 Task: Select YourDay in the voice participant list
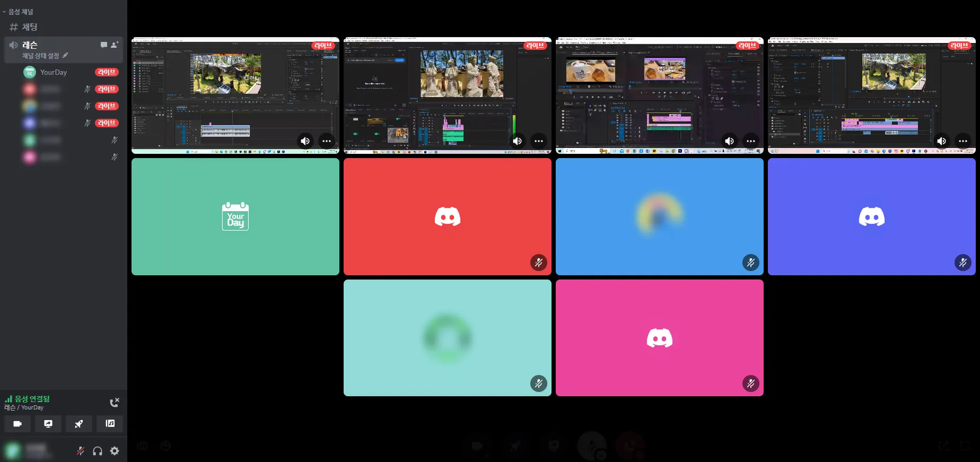[71, 72]
